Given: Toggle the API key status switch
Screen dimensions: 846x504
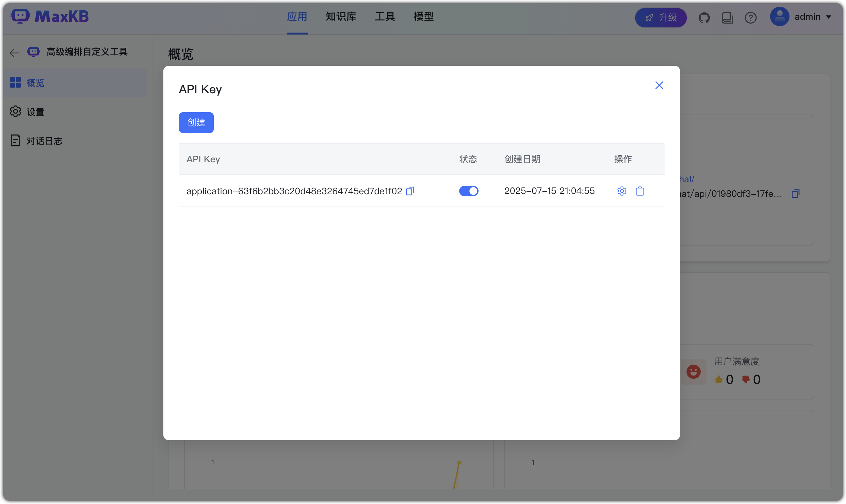Looking at the screenshot, I should 469,191.
